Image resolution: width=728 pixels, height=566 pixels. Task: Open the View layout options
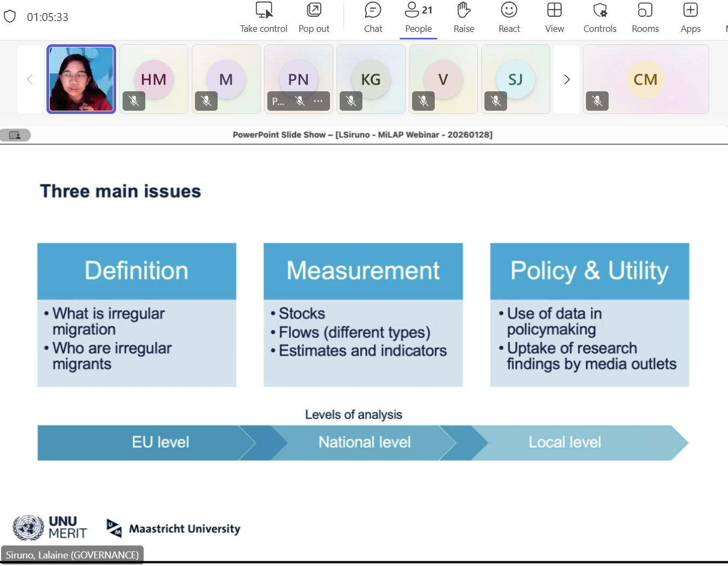pyautogui.click(x=554, y=11)
